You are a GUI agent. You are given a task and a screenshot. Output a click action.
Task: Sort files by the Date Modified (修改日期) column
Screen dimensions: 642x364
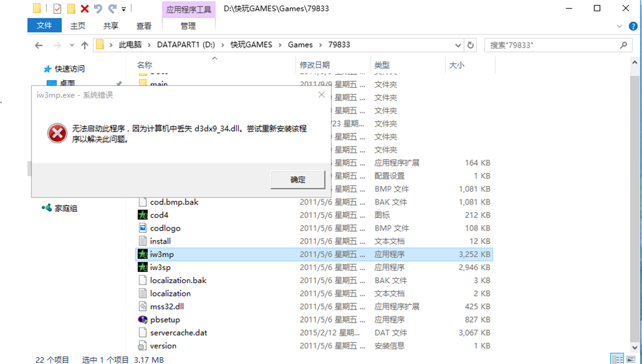tap(315, 65)
